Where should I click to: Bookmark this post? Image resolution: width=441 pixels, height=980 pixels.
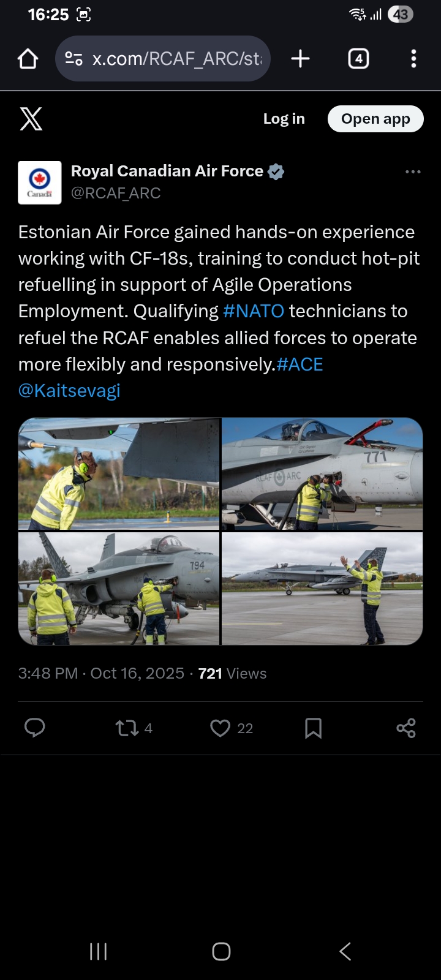click(313, 728)
